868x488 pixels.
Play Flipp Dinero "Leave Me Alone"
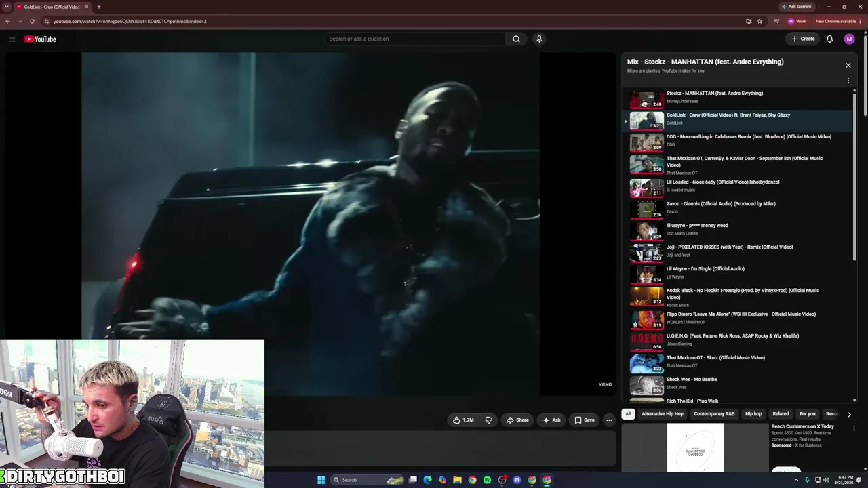pos(736,319)
